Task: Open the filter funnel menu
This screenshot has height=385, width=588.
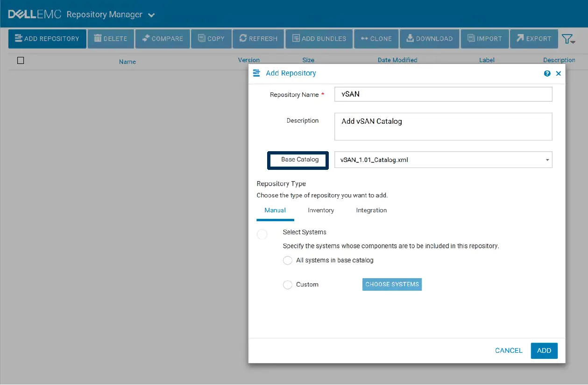Action: tap(568, 39)
